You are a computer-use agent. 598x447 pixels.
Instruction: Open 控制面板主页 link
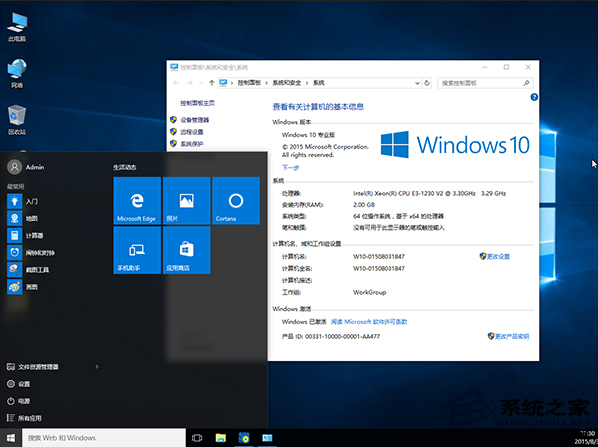[197, 103]
